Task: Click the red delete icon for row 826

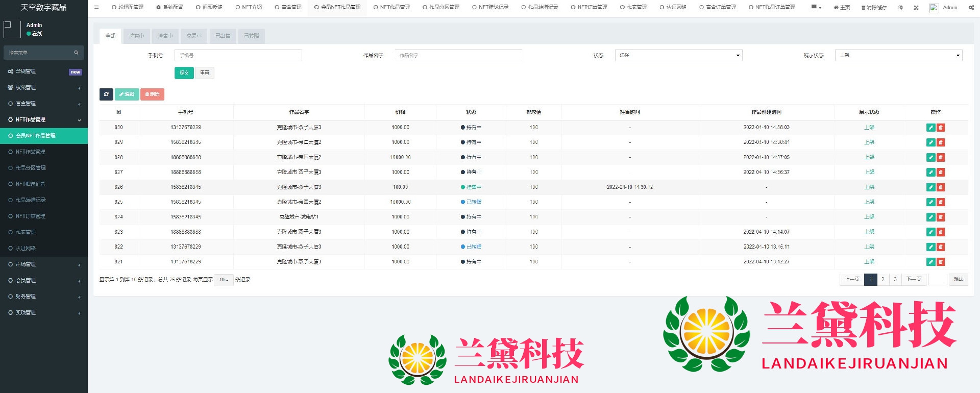Action: 941,187
